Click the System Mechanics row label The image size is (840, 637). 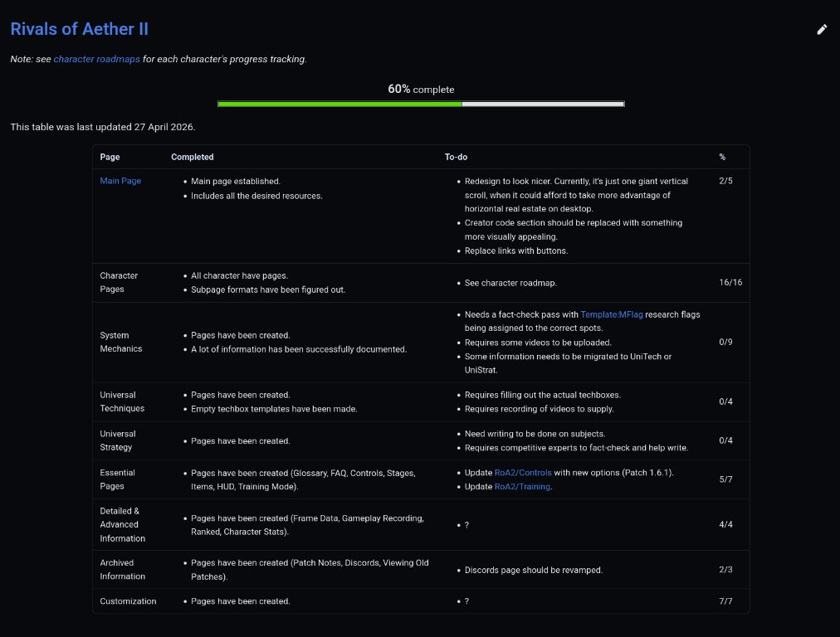(x=121, y=342)
